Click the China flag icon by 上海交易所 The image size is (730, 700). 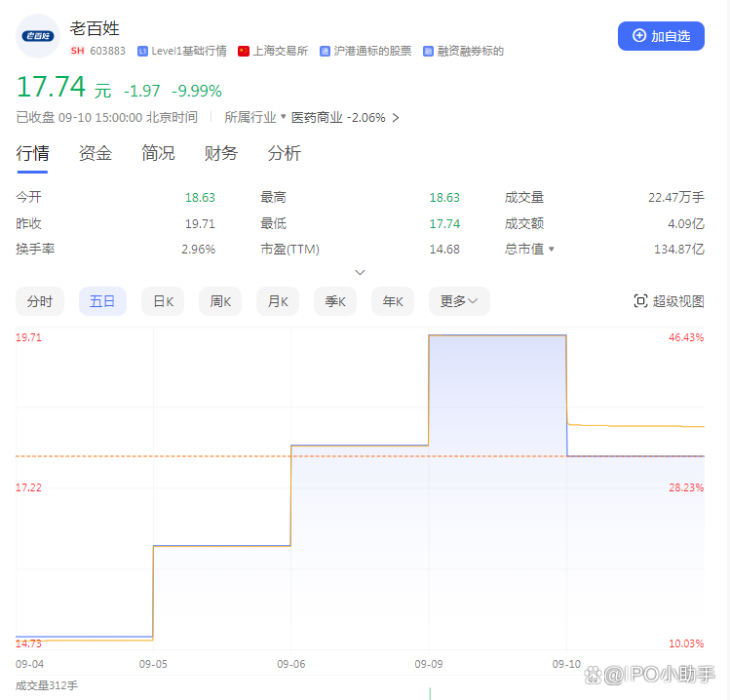pyautogui.click(x=244, y=52)
